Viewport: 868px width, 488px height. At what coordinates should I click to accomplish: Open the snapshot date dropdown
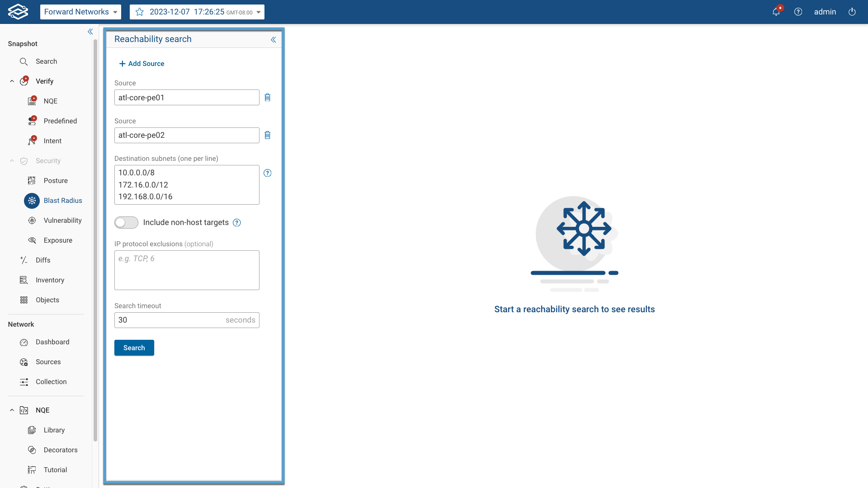pyautogui.click(x=259, y=12)
